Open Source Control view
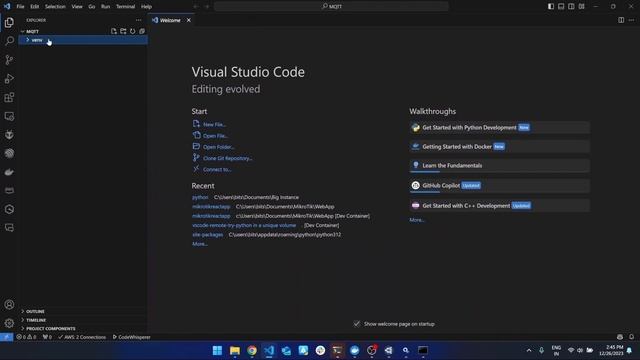This screenshot has height=360, width=640. [x=9, y=60]
